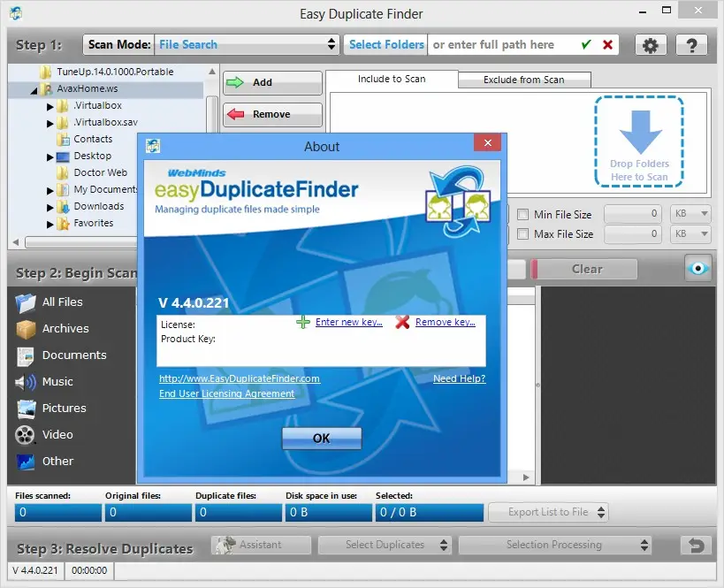Click the Assistant button in Step 3
Image resolution: width=724 pixels, height=588 pixels.
[262, 545]
